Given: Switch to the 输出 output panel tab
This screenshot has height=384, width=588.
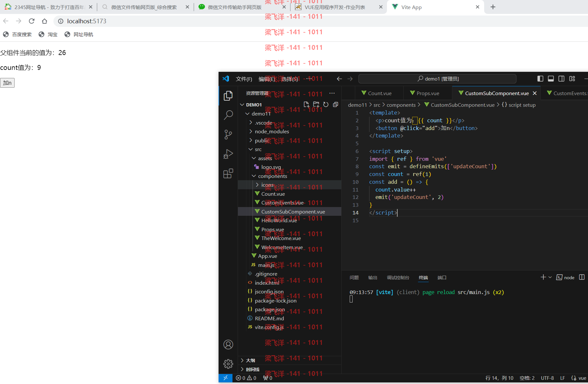Looking at the screenshot, I should 373,278.
